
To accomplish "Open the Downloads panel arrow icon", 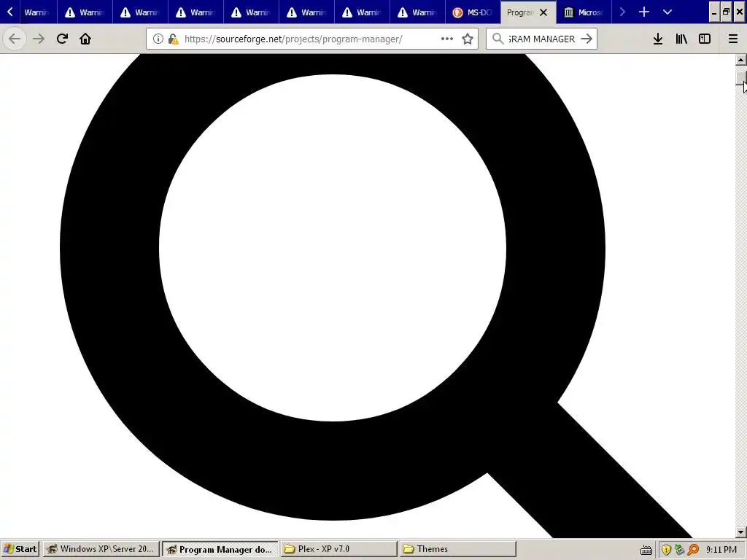I will click(658, 39).
